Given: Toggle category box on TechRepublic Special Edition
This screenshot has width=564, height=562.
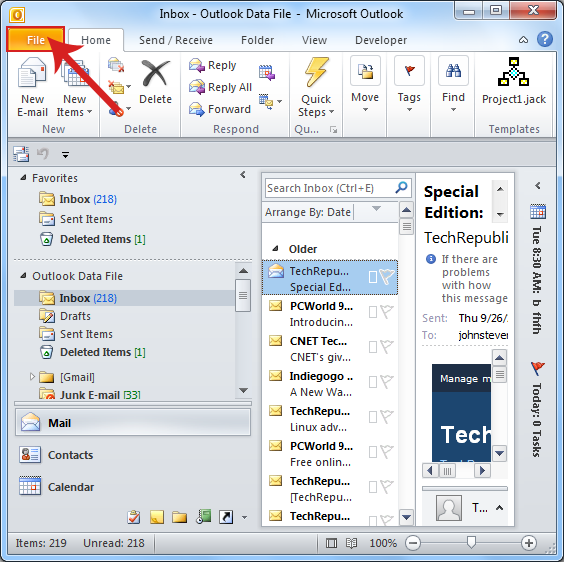Looking at the screenshot, I should point(373,277).
